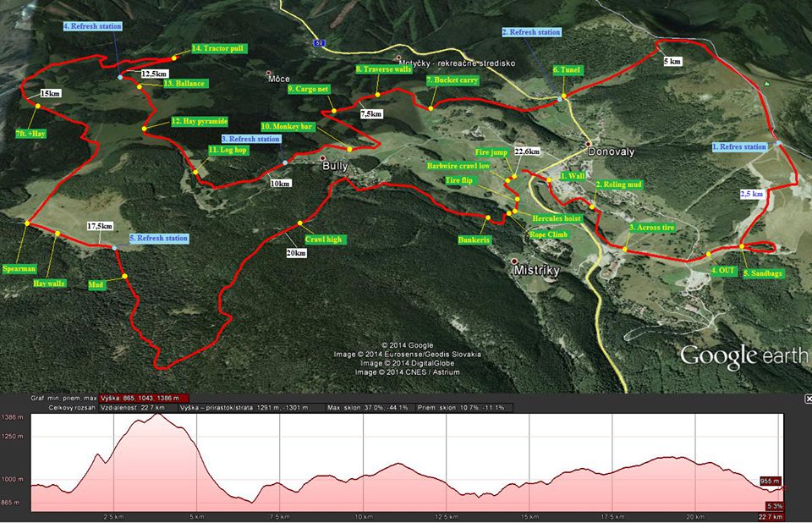812x523 pixels.
Task: Click the Google Earth logo
Action: (743, 355)
